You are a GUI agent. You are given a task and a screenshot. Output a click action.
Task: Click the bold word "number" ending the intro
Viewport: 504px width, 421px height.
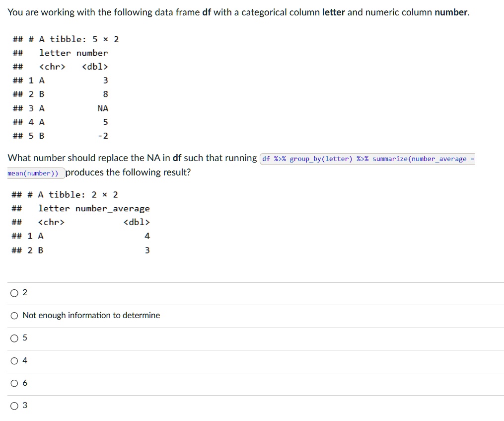451,12
